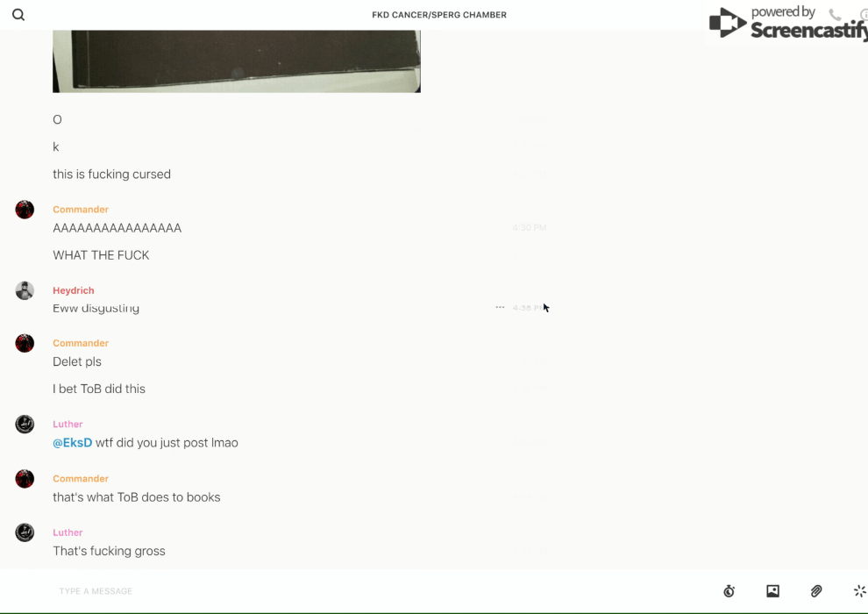Open the posted image thumbnail

pos(237,61)
